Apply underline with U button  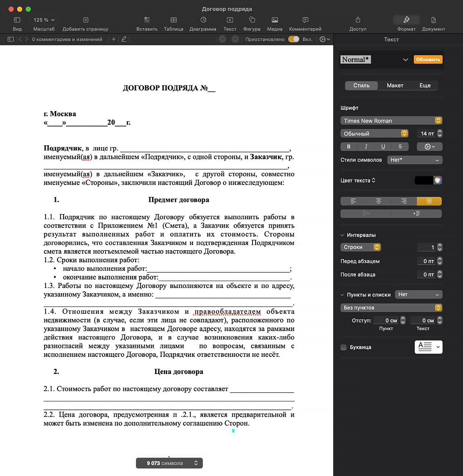(x=383, y=146)
